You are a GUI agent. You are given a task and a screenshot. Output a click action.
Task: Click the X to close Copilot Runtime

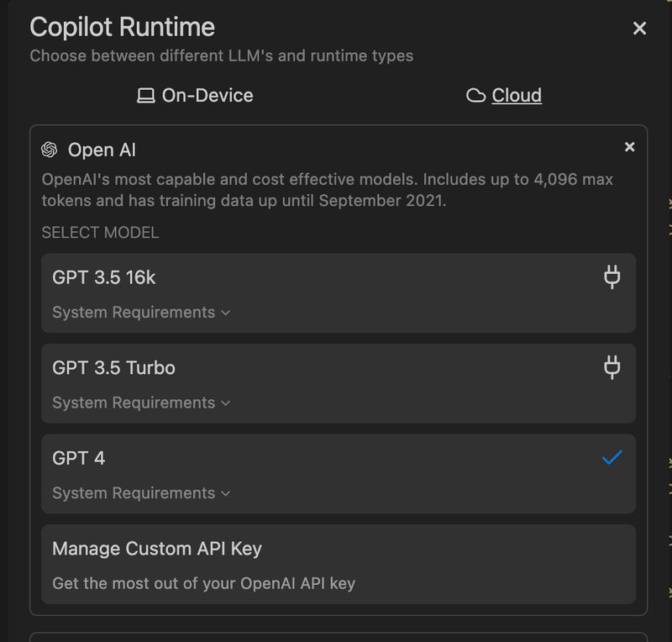click(x=639, y=28)
